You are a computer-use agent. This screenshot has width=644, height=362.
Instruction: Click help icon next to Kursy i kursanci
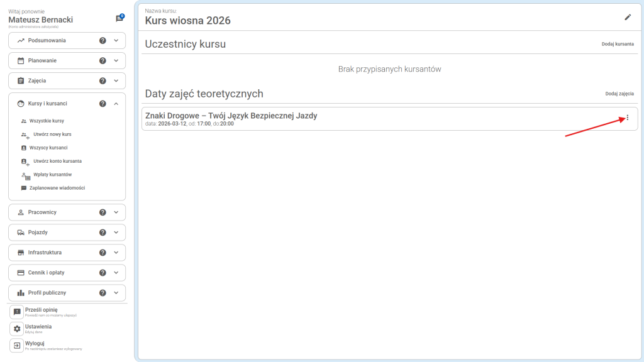(x=103, y=104)
